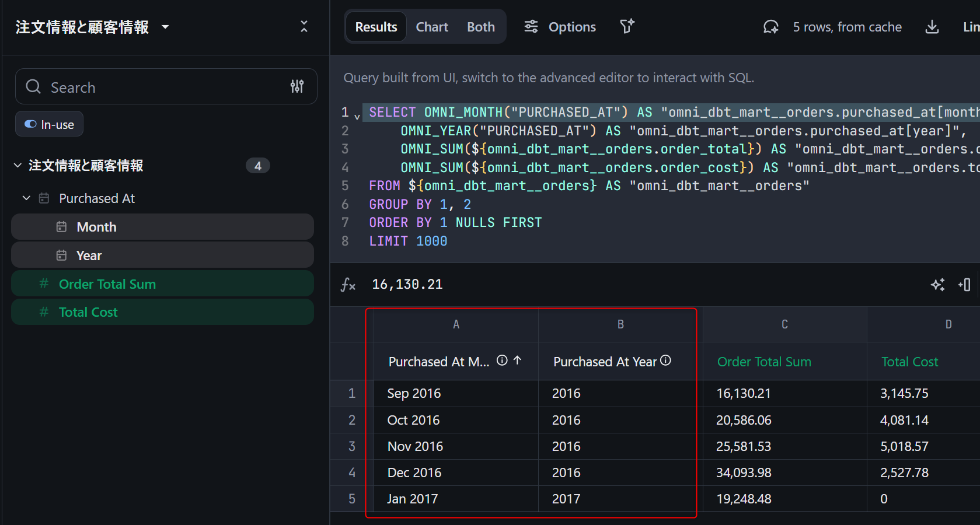Switch to the Chart tab
This screenshot has height=525, width=980.
coord(431,27)
